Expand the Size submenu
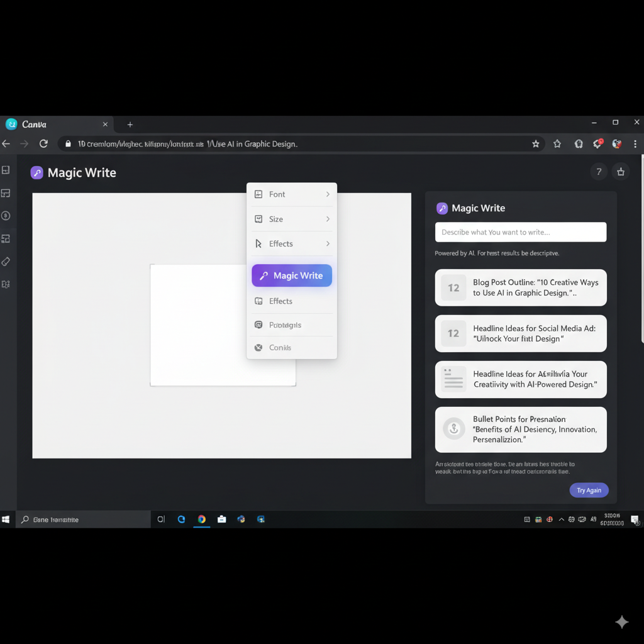The width and height of the screenshot is (644, 644). click(292, 219)
